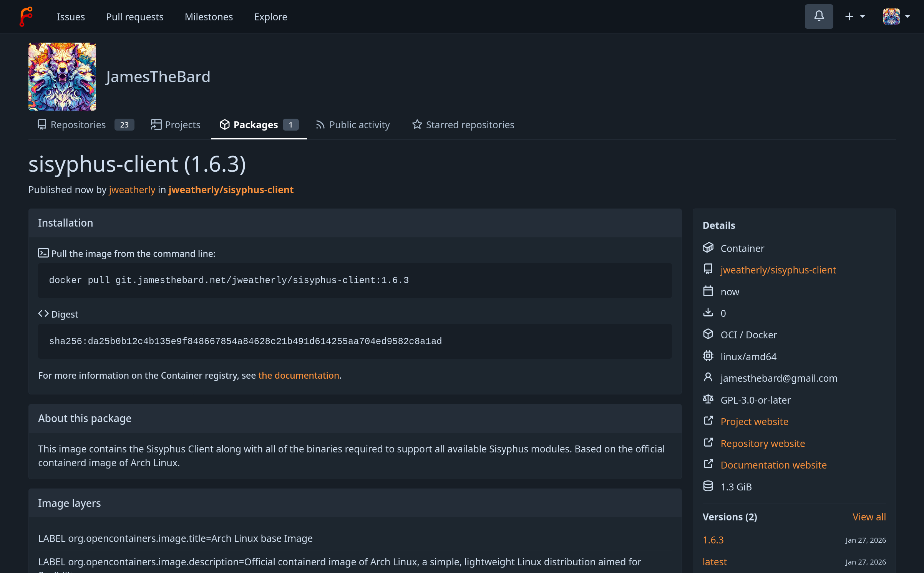Screen dimensions: 924x573
Task: Click View all versions link
Action: tap(869, 517)
